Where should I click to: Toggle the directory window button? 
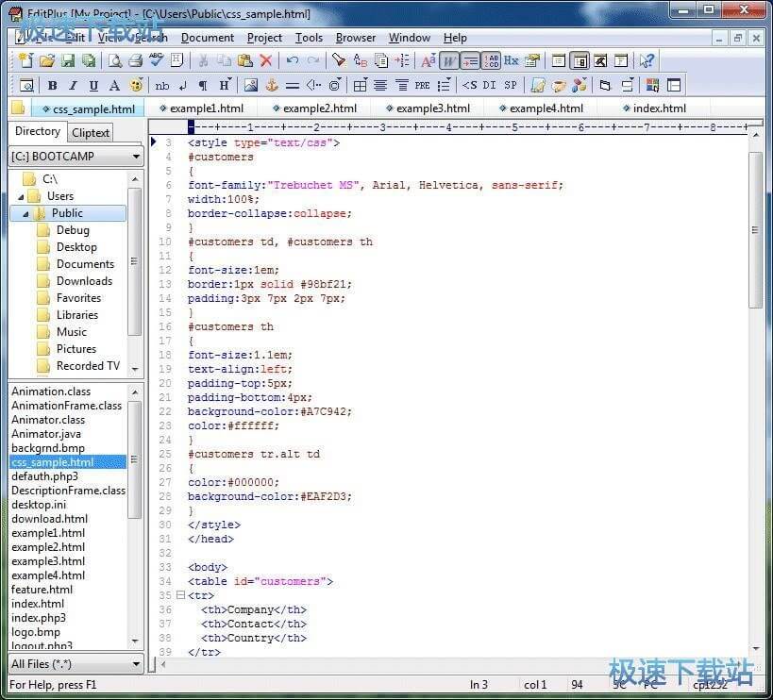(580, 60)
